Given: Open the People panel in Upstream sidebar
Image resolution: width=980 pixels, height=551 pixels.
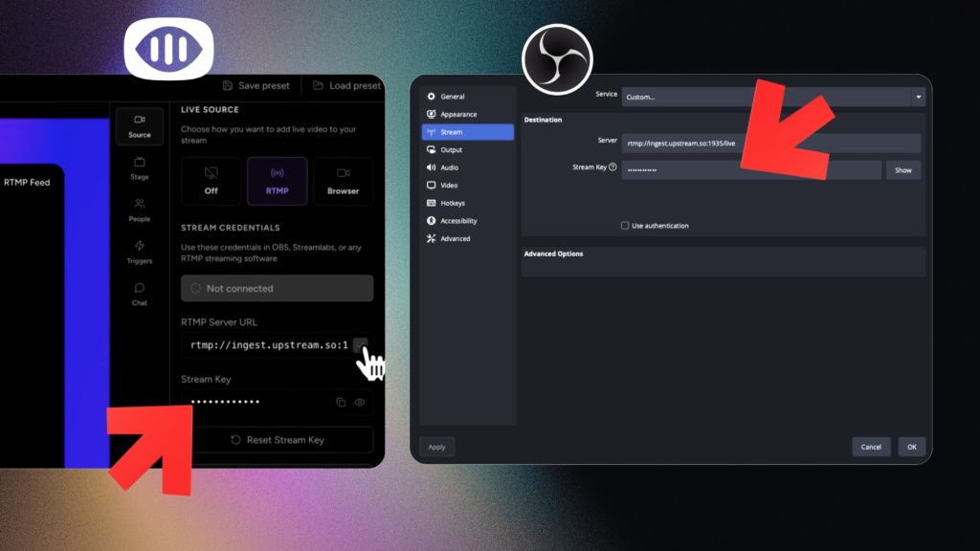Looking at the screenshot, I should tap(140, 210).
